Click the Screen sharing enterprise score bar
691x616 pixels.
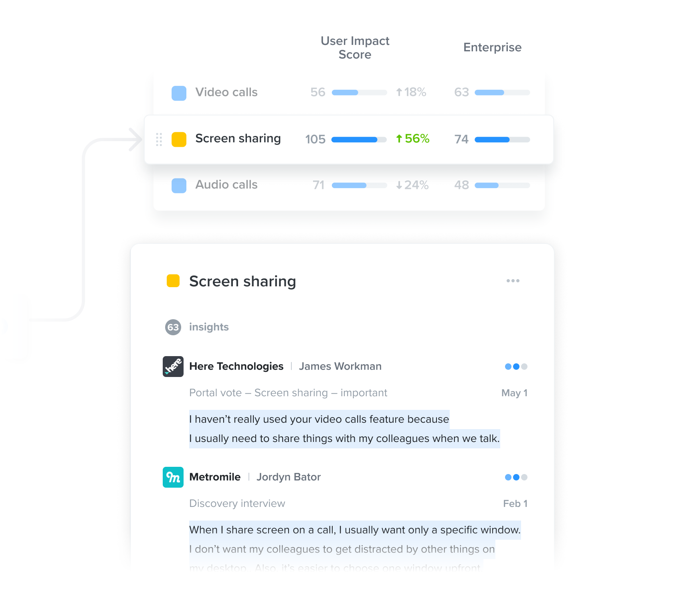pyautogui.click(x=502, y=140)
